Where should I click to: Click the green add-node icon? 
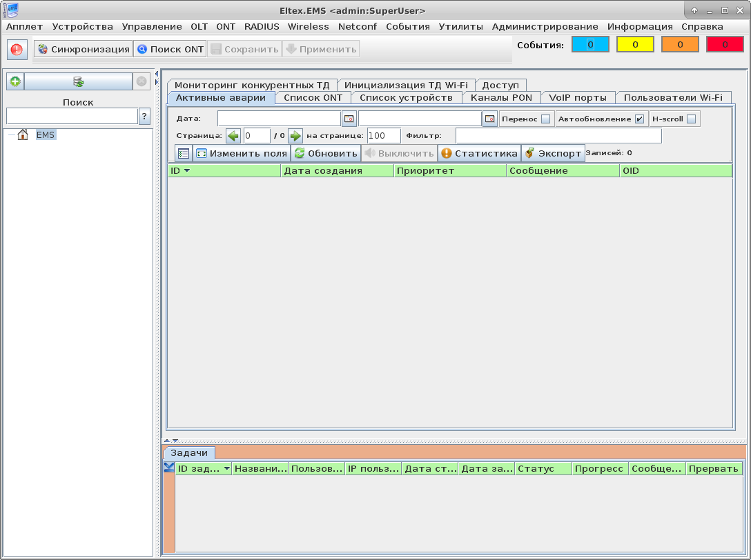(15, 81)
